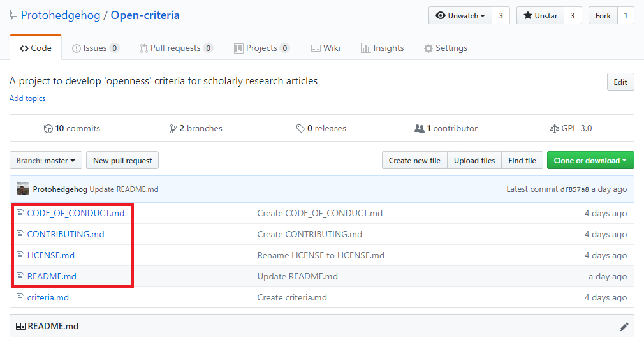
Task: Open the CODE_OF_CONDUCT.md file
Action: tap(76, 213)
